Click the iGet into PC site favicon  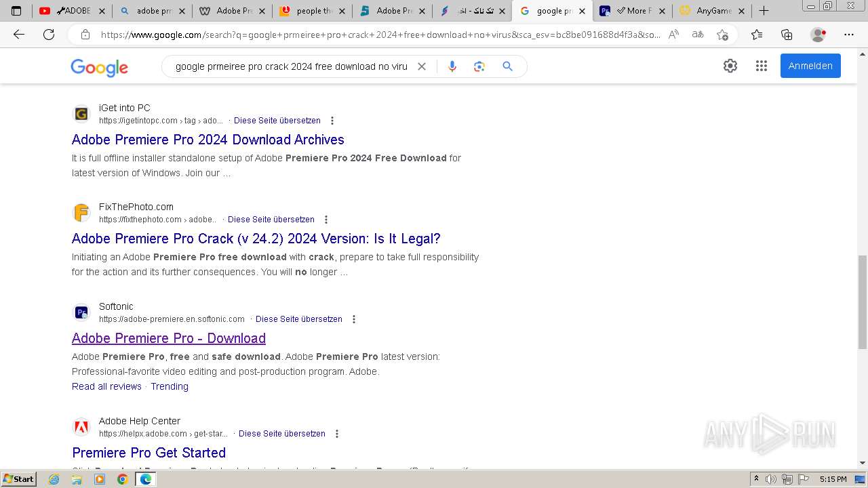81,114
